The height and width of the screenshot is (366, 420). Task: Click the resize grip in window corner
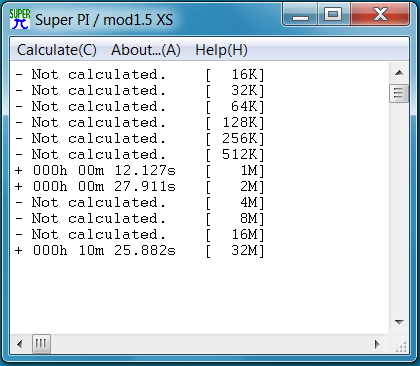(x=401, y=346)
